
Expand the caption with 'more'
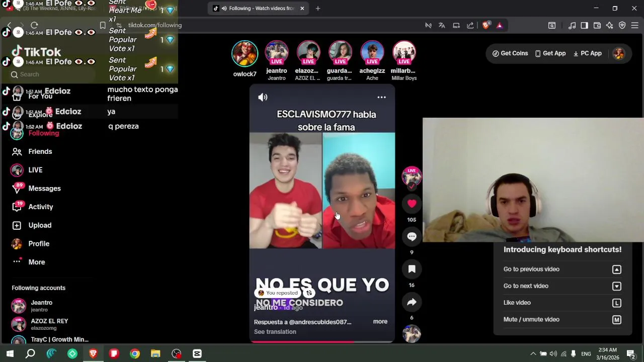click(x=380, y=321)
